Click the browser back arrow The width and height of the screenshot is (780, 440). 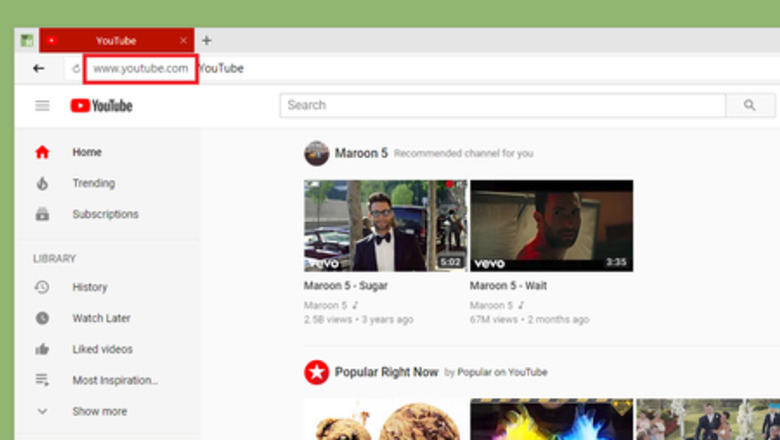click(x=38, y=68)
